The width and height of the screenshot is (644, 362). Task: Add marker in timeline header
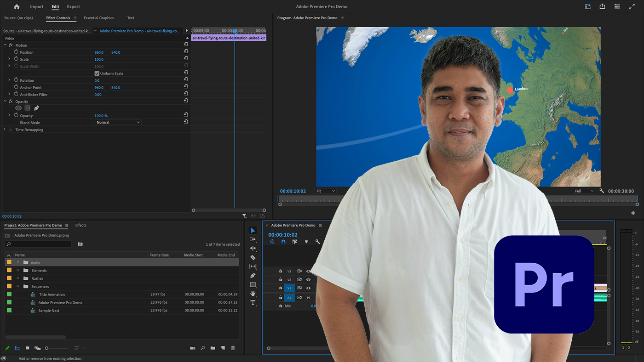coord(306,242)
